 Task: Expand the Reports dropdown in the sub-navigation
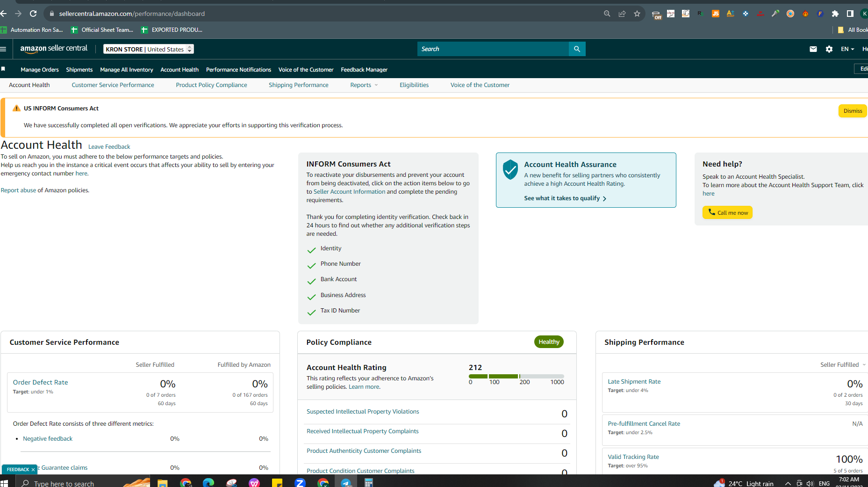[x=364, y=85]
